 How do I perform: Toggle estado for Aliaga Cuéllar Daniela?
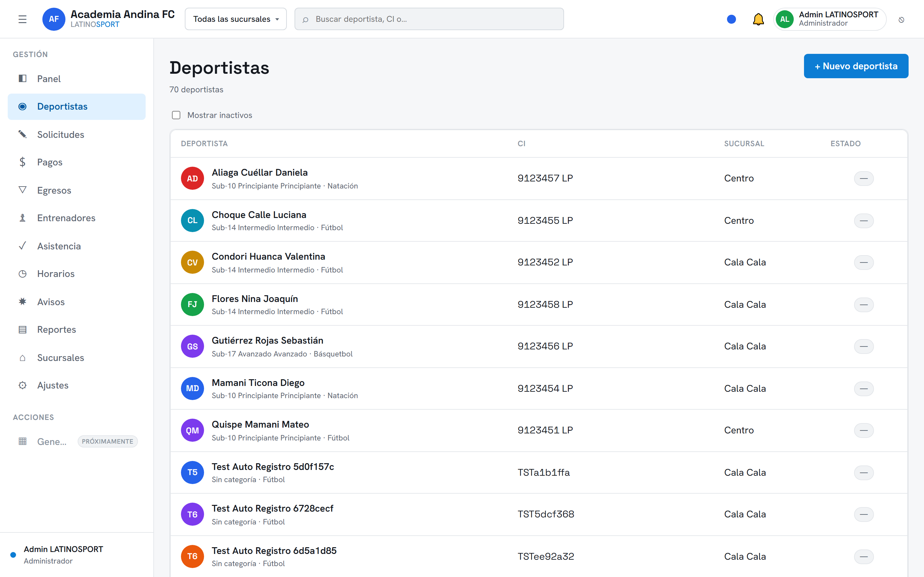[x=864, y=178]
